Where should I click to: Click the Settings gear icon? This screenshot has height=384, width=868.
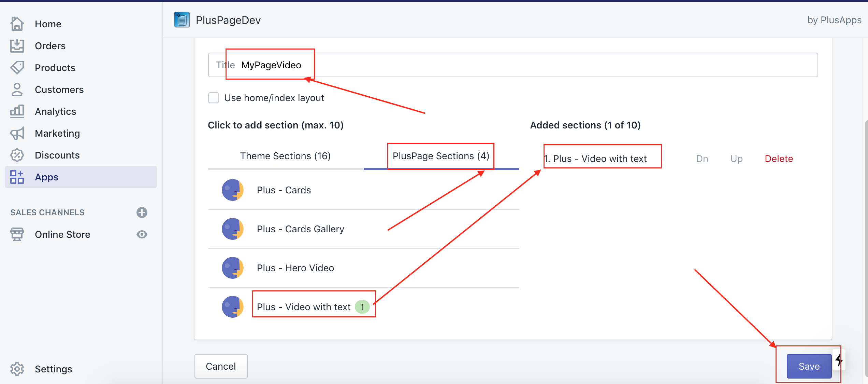click(x=17, y=369)
